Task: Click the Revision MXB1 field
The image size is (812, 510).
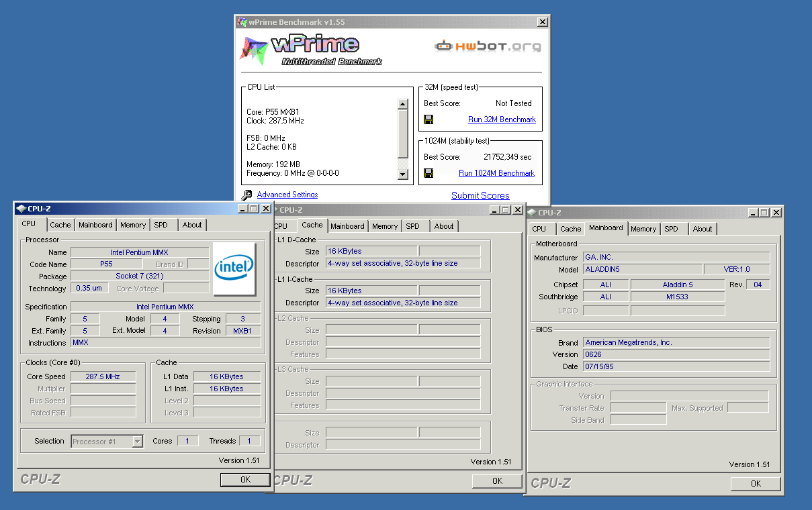Action: 243,331
